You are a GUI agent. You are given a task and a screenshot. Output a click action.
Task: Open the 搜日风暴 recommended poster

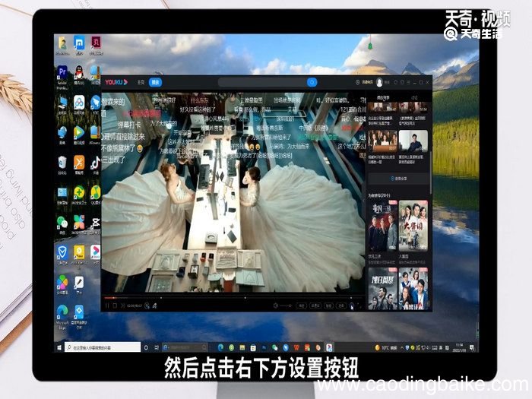coord(383,288)
